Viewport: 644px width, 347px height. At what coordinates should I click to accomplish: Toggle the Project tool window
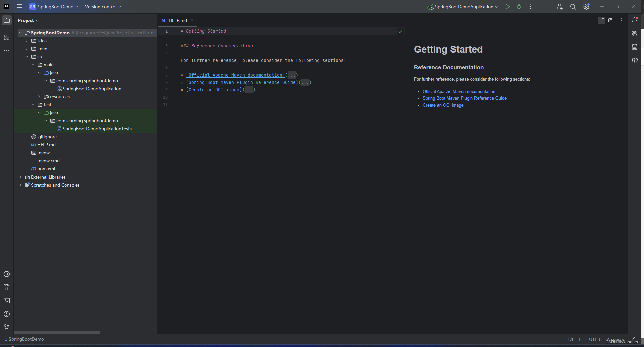click(x=7, y=20)
